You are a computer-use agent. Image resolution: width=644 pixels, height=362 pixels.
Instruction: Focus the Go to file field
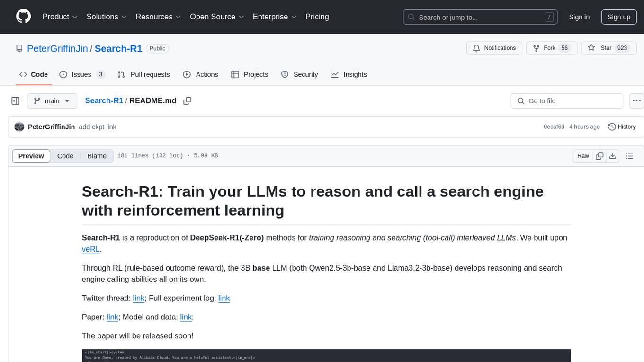tap(567, 101)
